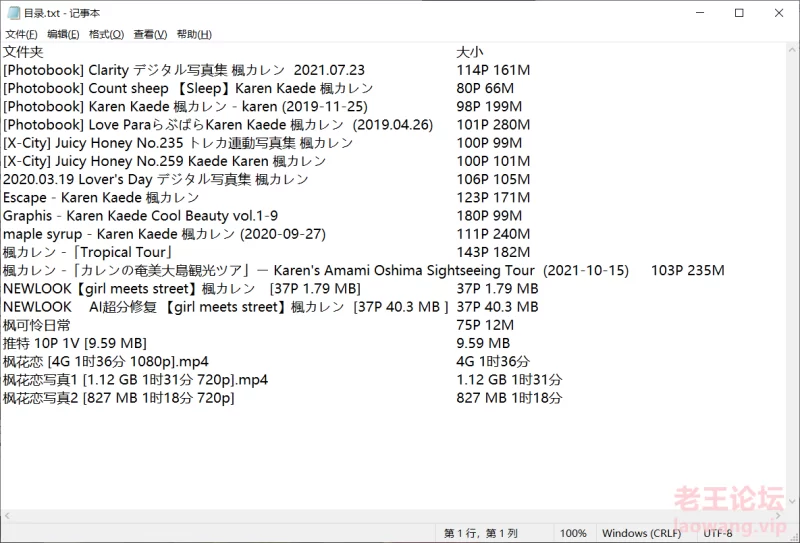Click the NEWLOOK AI超分修复 line
The width and height of the screenshot is (800, 543).
226,307
